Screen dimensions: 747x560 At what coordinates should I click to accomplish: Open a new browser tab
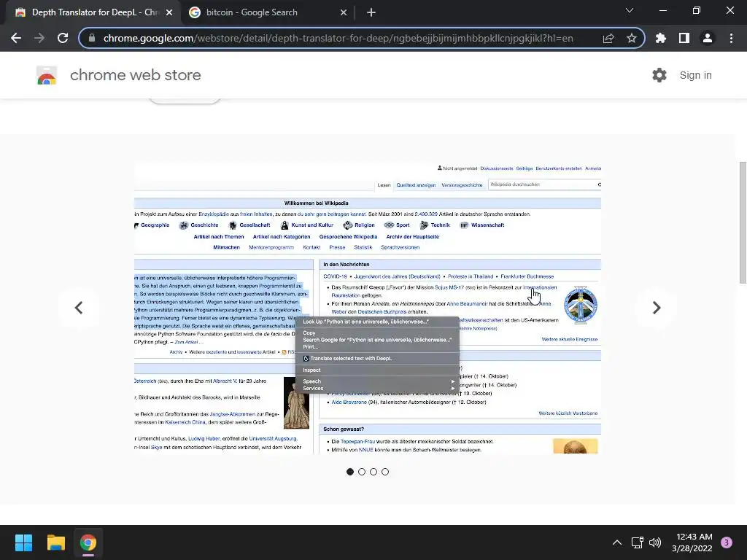click(x=371, y=12)
